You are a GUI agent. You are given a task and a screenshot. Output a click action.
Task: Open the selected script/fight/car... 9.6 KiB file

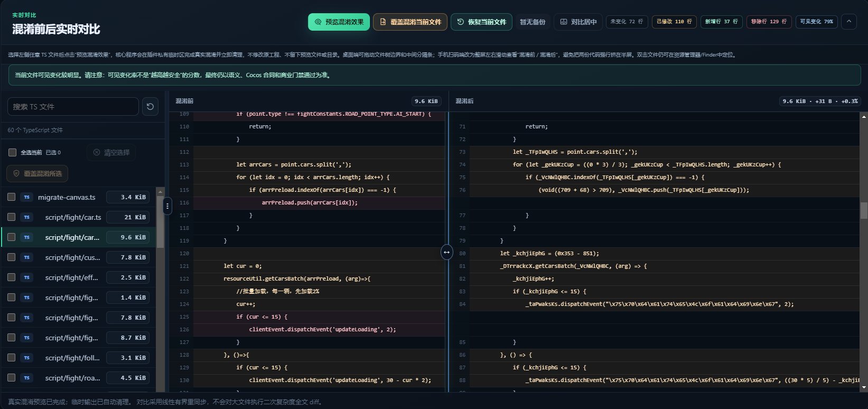tap(79, 237)
